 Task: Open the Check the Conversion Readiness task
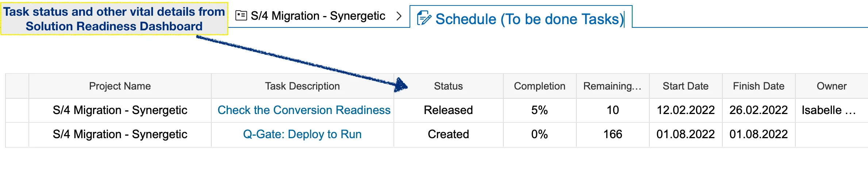(x=304, y=110)
